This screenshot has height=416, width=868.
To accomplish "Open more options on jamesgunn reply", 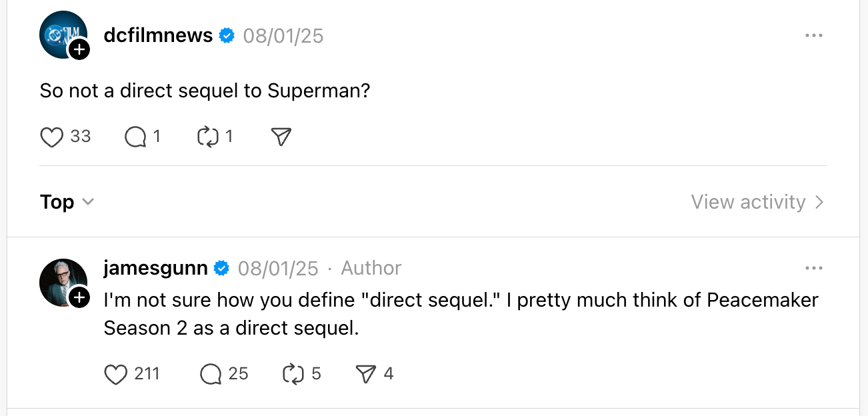I will tap(813, 268).
